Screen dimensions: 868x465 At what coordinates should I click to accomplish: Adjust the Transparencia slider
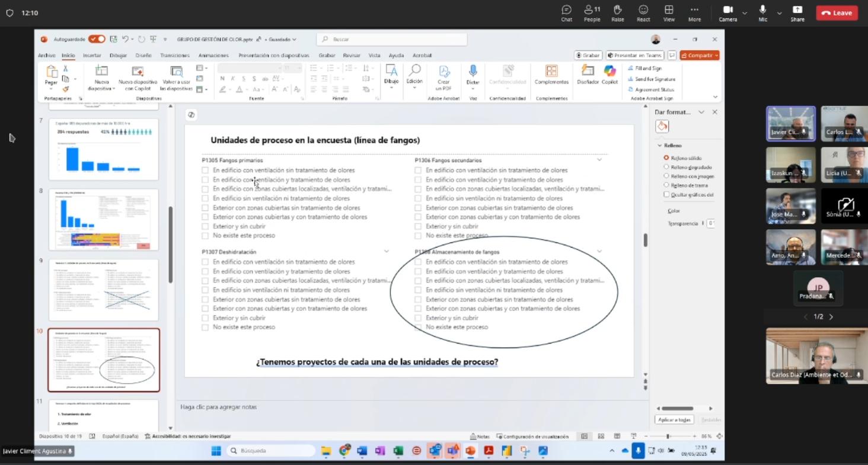click(703, 223)
